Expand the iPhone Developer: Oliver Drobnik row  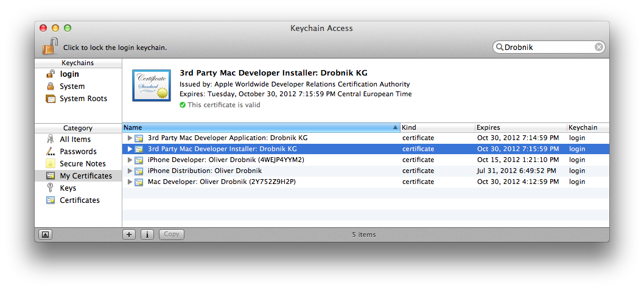pos(130,160)
